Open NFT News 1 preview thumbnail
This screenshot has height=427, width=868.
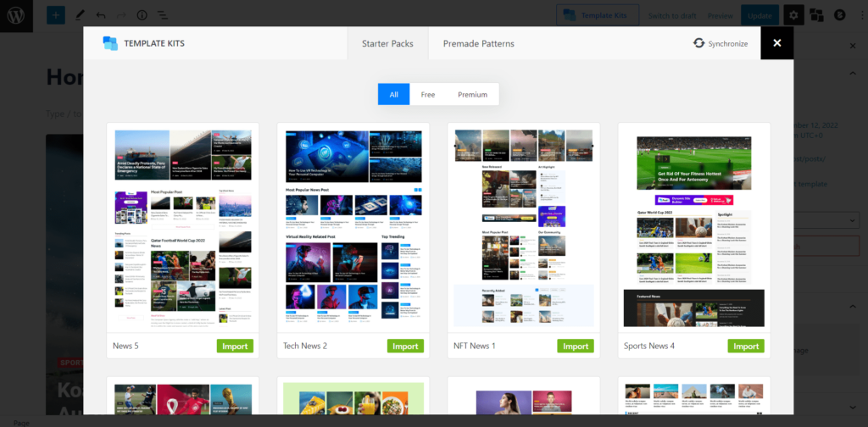pos(524,228)
